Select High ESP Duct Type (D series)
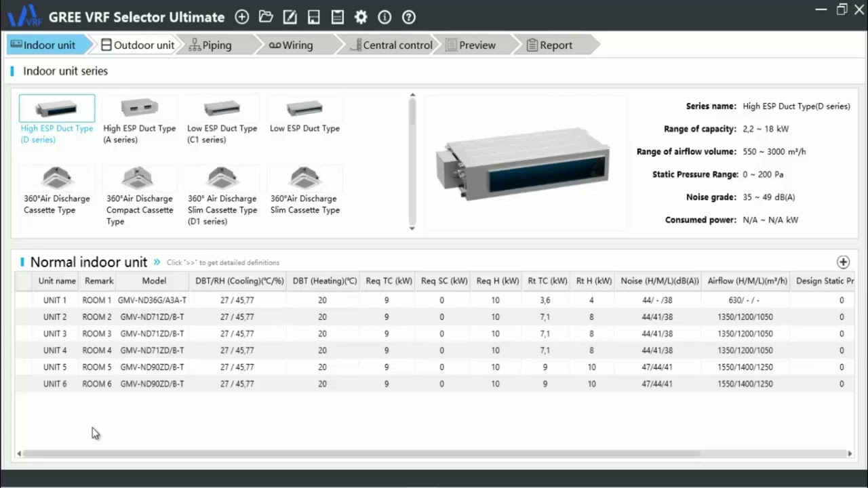The width and height of the screenshot is (868, 488). click(57, 120)
